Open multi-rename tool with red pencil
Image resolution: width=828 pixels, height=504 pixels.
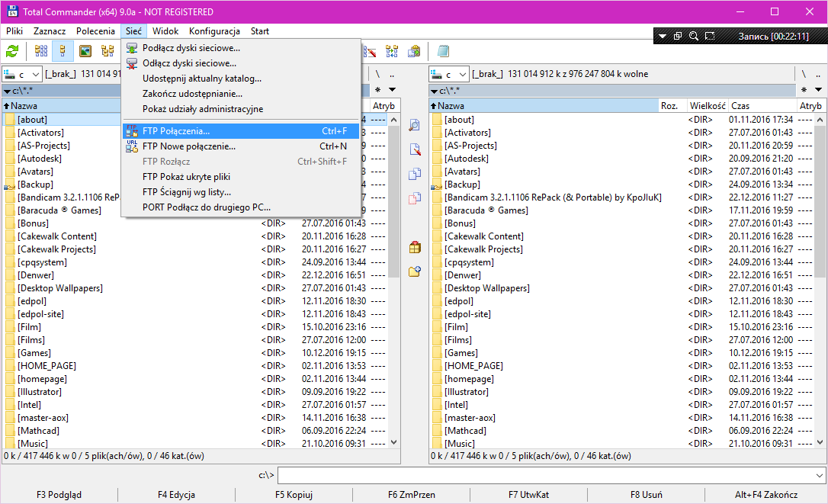click(x=370, y=51)
